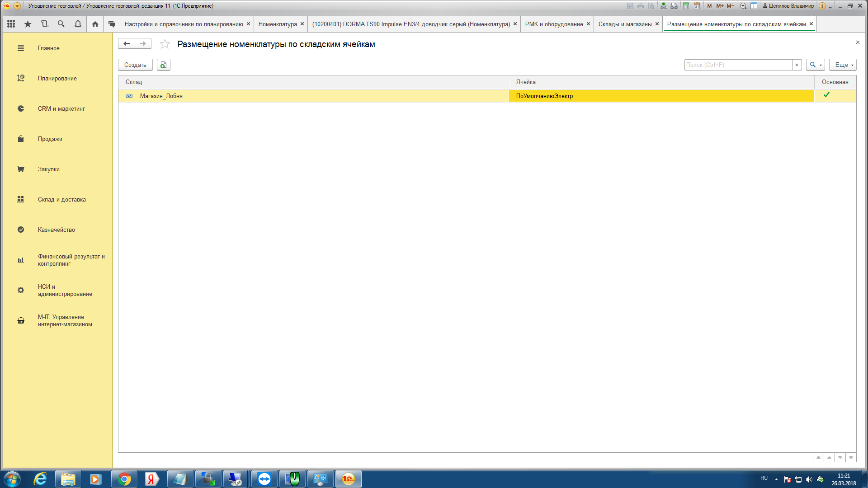Jump to list end with the last-row arrow

point(851,458)
